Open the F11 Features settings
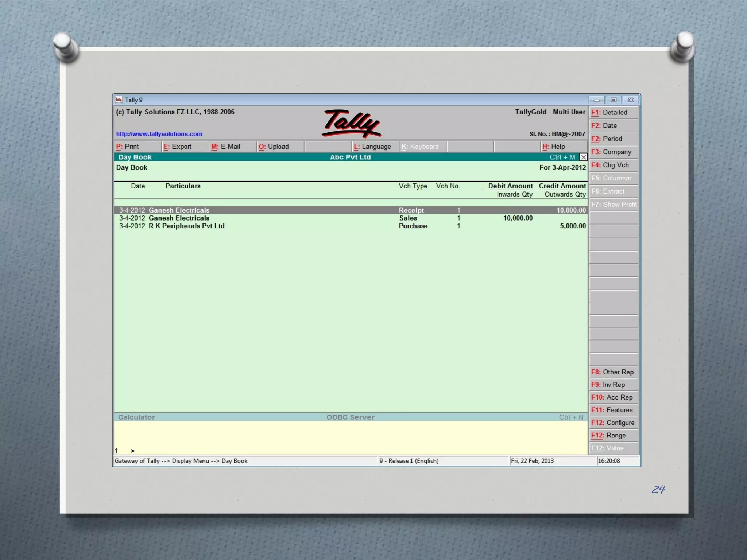This screenshot has height=560, width=747. 614,410
